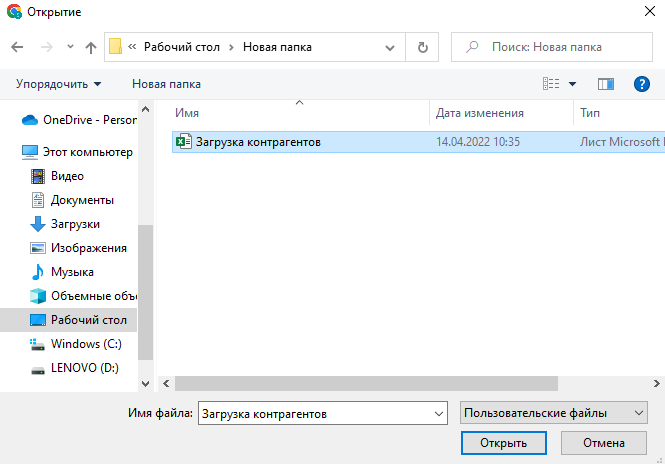665x464 pixels.
Task: Refresh the current folder view
Action: pos(423,47)
